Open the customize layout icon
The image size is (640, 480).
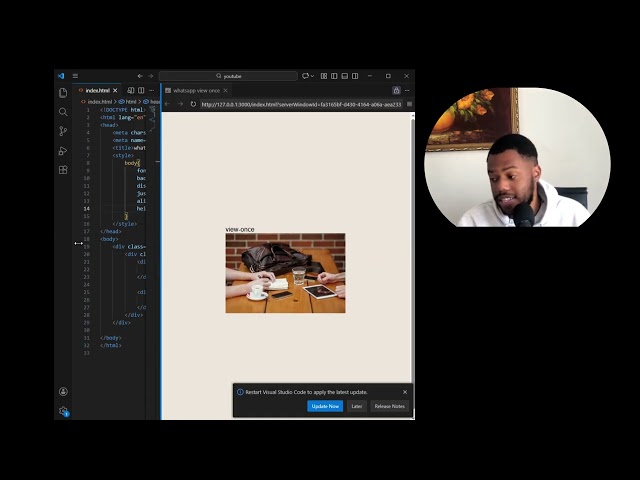click(324, 76)
